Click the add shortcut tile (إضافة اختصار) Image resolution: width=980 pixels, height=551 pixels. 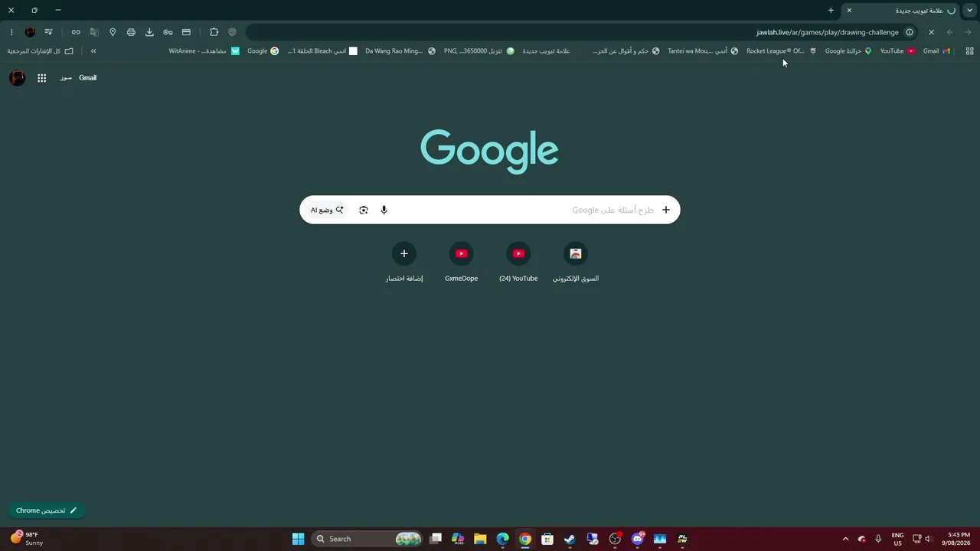[x=404, y=262]
